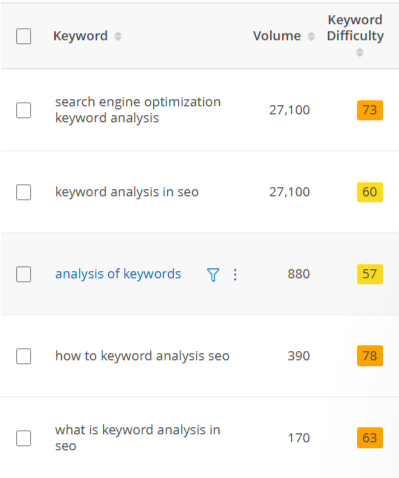
Task: Sort by Keyword column arrows icon
Action: coord(118,36)
